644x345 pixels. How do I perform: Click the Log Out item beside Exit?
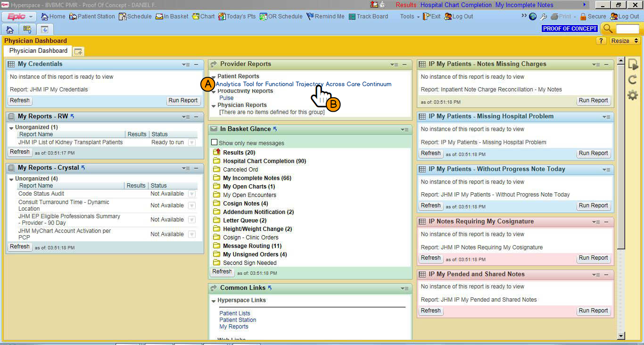coord(458,16)
